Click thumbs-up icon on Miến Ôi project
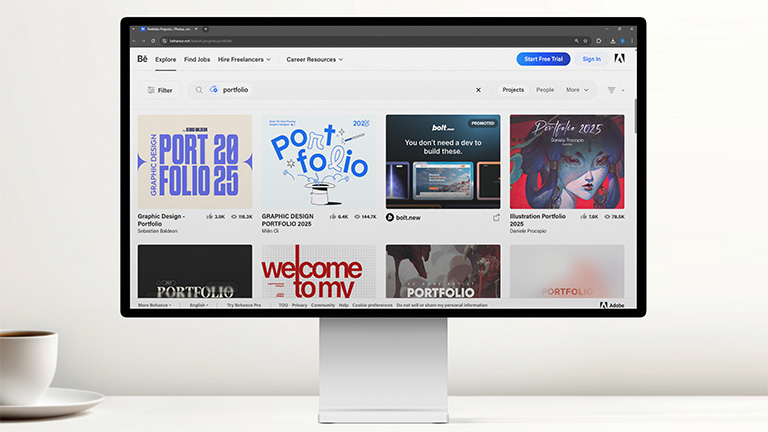The image size is (768, 432). (333, 216)
